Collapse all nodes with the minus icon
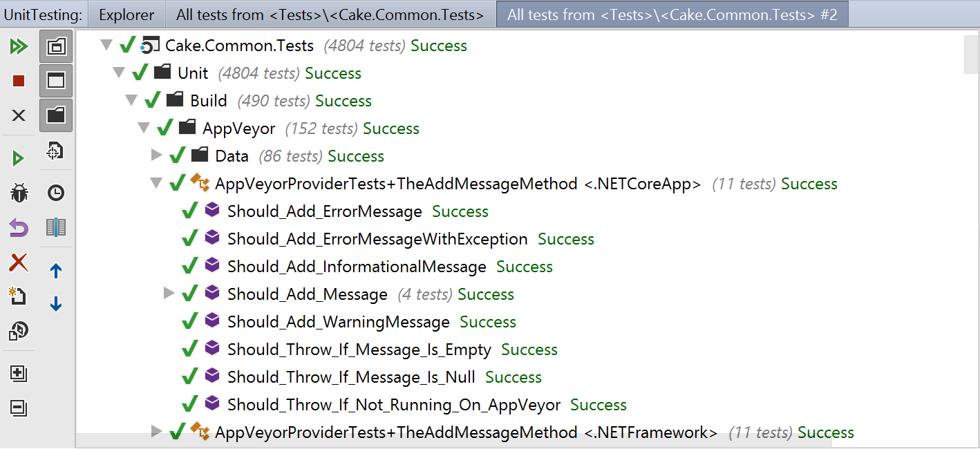The width and height of the screenshot is (980, 449). (x=19, y=408)
